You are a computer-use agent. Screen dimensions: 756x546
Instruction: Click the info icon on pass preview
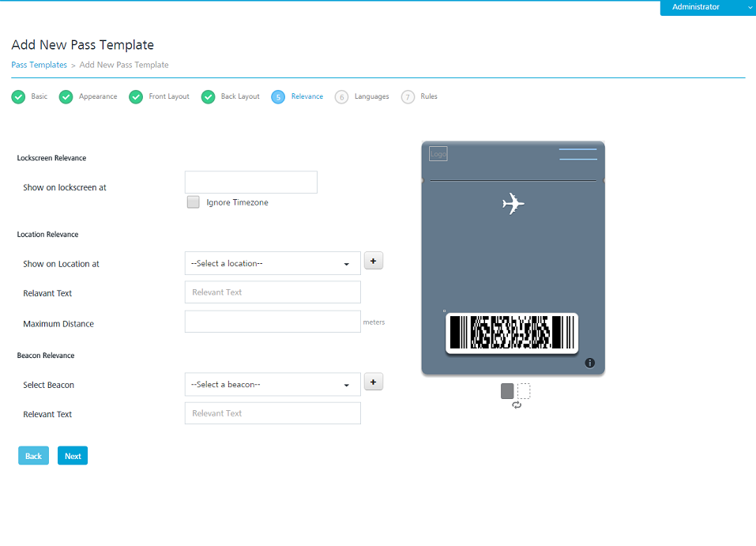(x=589, y=363)
